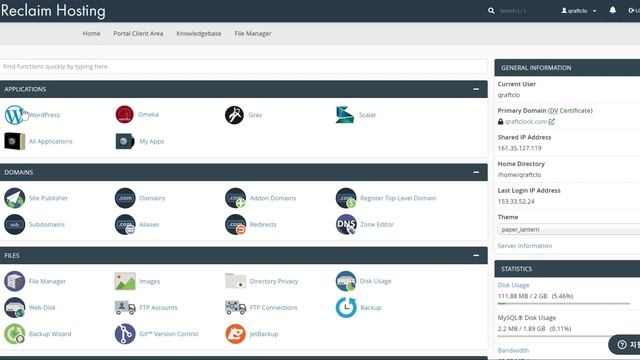
Task: Click the Bandwidth statistics link
Action: tap(513, 350)
